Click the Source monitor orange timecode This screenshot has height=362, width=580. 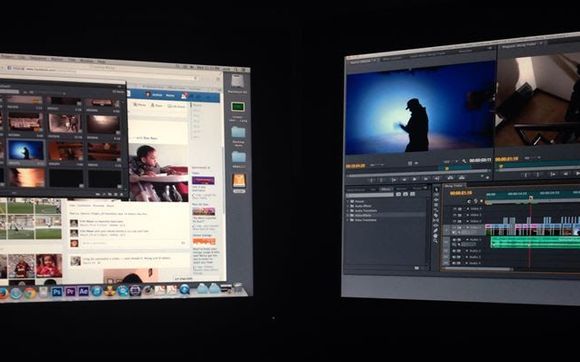tap(356, 166)
